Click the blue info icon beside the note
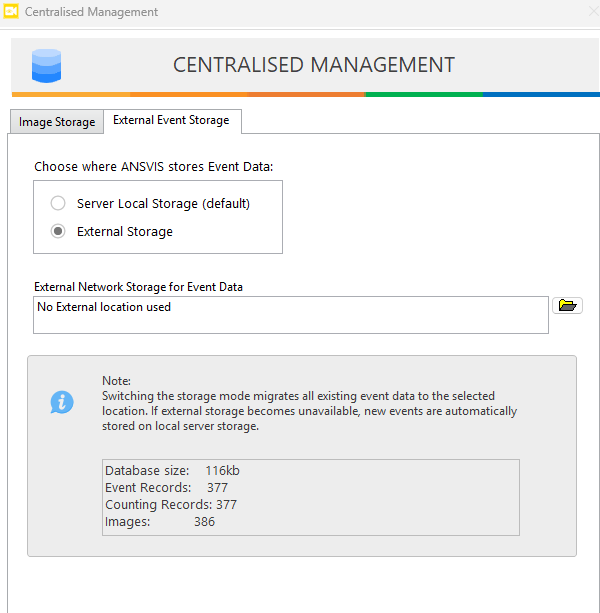600x613 pixels. pos(62,402)
